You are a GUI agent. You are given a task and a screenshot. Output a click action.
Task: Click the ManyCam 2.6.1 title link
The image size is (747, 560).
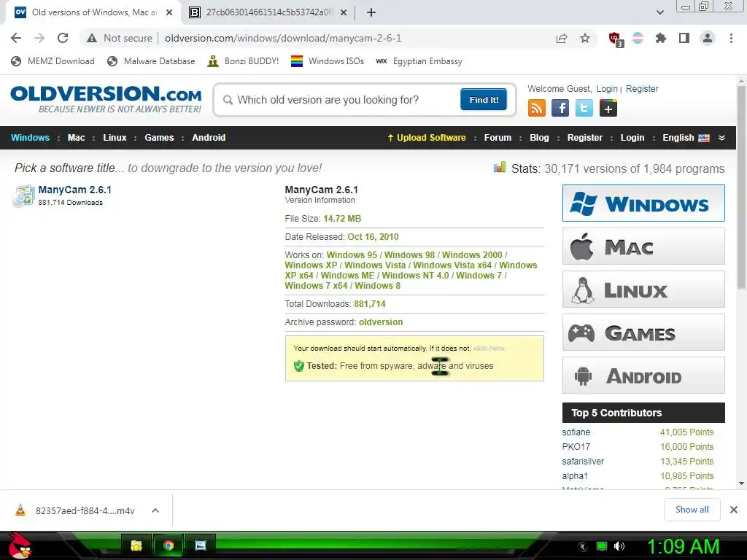pos(75,190)
